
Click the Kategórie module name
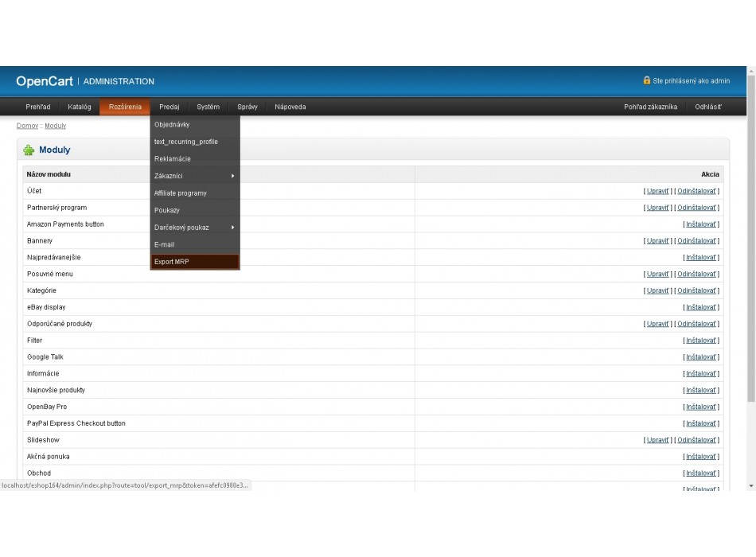tap(41, 290)
